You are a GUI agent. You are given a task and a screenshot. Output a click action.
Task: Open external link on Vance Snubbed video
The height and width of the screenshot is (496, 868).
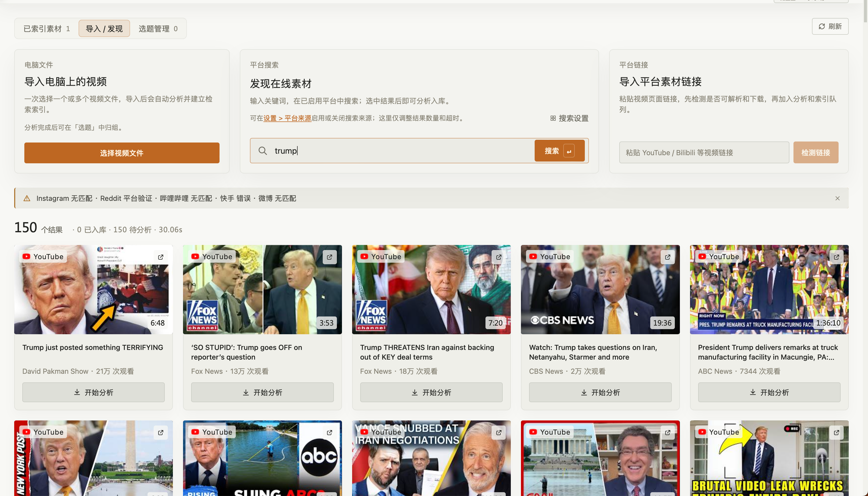pyautogui.click(x=499, y=433)
